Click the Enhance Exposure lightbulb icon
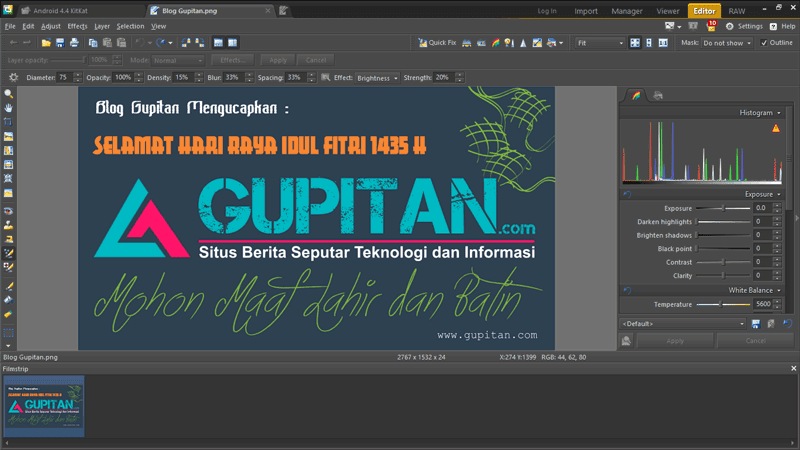Image resolution: width=800 pixels, height=450 pixels. pyautogui.click(x=509, y=43)
